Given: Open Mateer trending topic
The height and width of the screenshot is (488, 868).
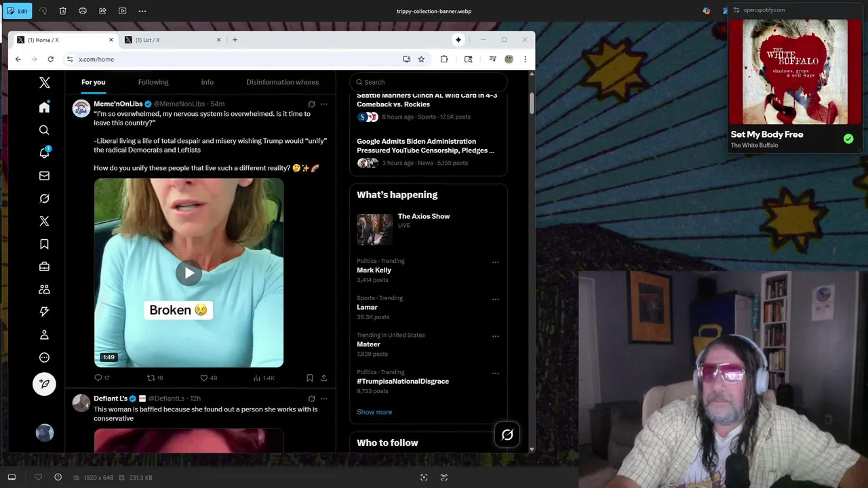Looking at the screenshot, I should click(x=368, y=344).
